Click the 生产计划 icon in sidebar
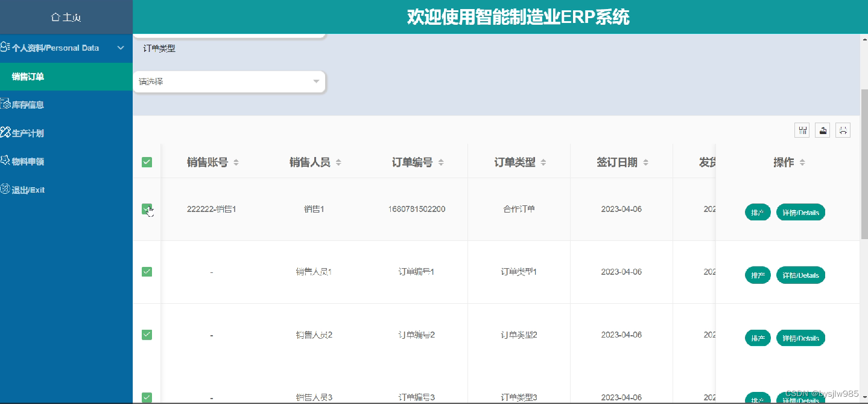 5,132
